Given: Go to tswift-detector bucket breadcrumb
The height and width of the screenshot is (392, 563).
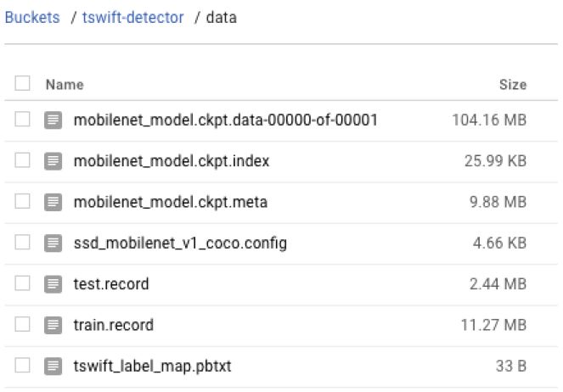Looking at the screenshot, I should [132, 17].
